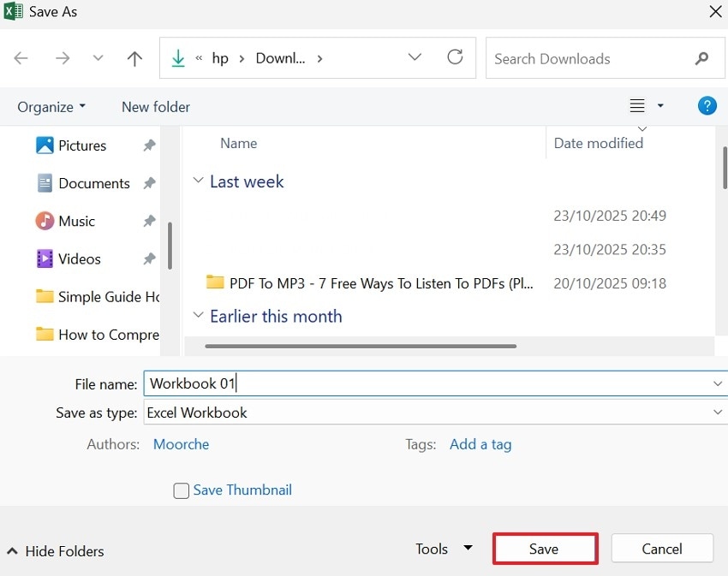Go up one folder level

[x=134, y=58]
